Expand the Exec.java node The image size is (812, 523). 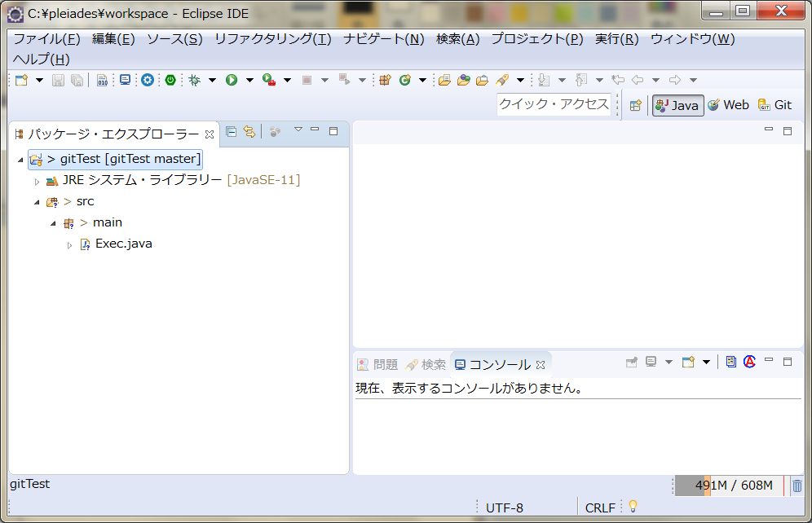70,245
